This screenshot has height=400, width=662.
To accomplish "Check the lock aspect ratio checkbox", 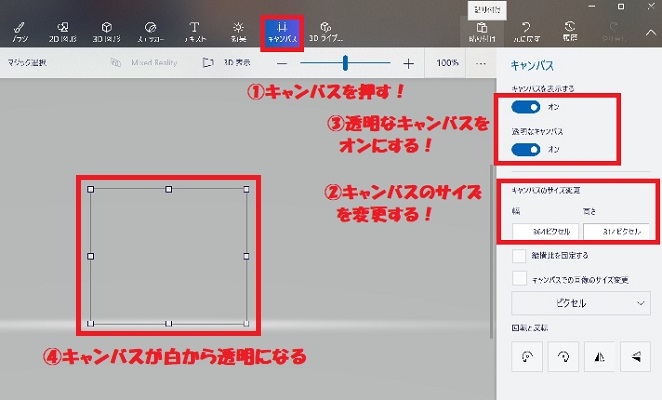I will point(518,256).
